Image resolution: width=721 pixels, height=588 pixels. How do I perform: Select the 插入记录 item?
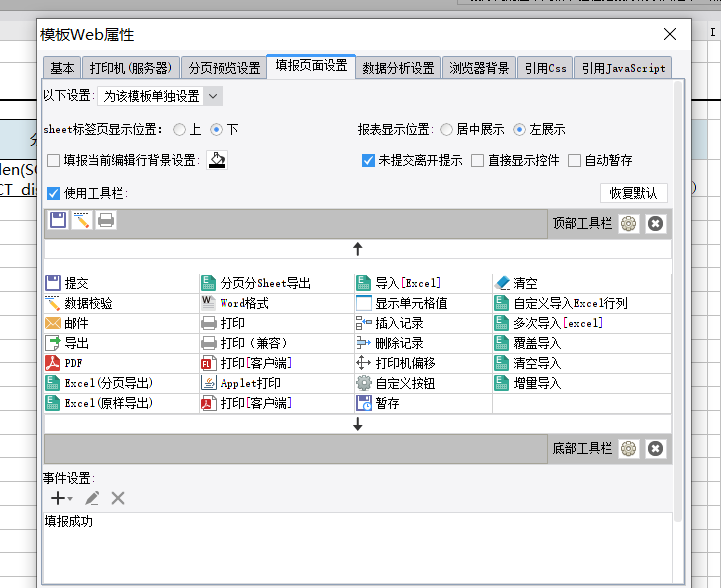[423, 323]
